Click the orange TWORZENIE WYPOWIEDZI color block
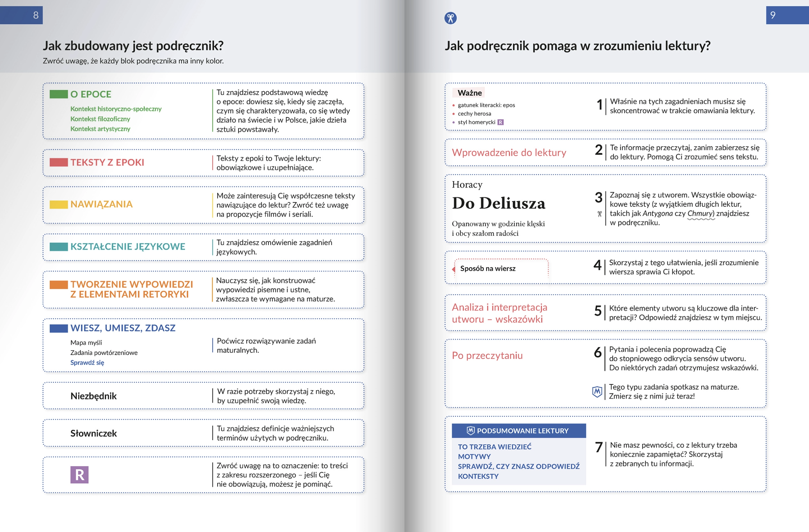The width and height of the screenshot is (809, 532). pyautogui.click(x=59, y=285)
